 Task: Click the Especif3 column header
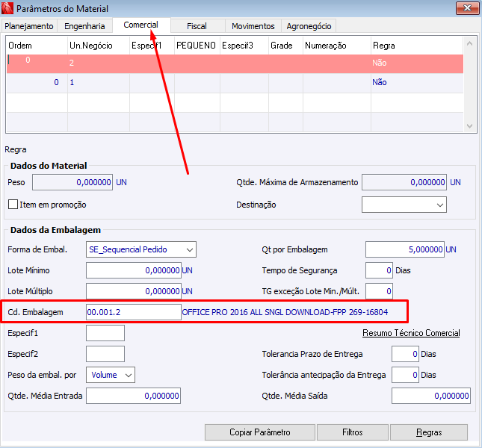244,46
